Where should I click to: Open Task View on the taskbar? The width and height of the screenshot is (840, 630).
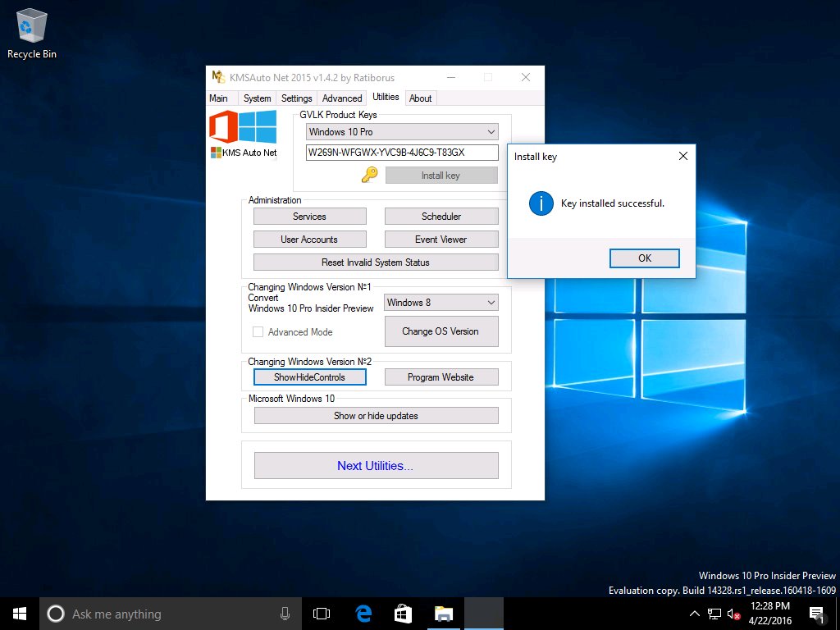click(x=322, y=614)
